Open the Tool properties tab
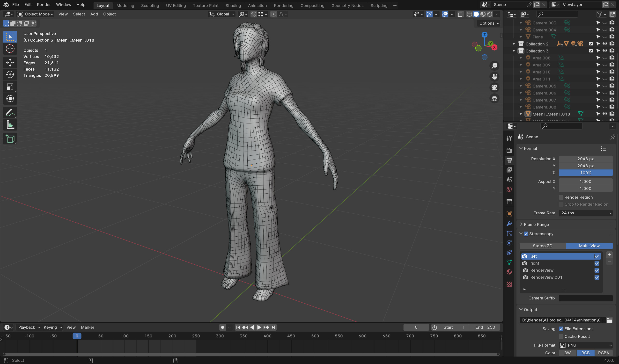619x364 pixels. 509,138
